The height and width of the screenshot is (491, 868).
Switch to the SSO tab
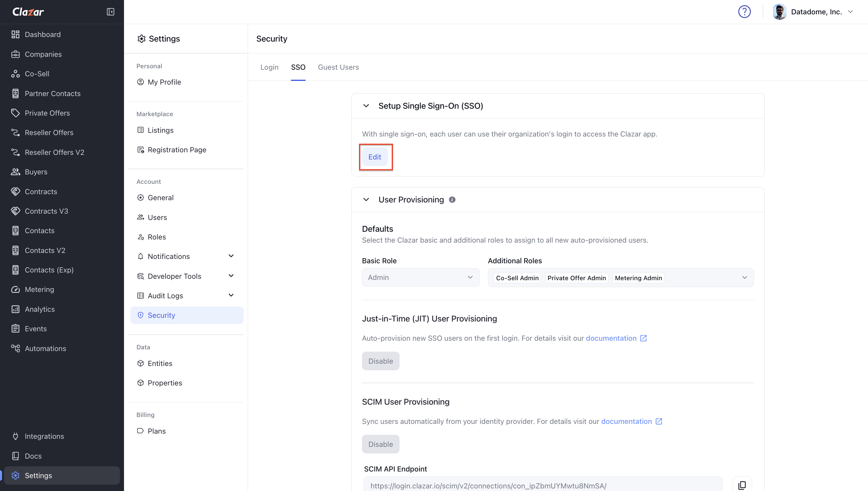[x=298, y=67]
